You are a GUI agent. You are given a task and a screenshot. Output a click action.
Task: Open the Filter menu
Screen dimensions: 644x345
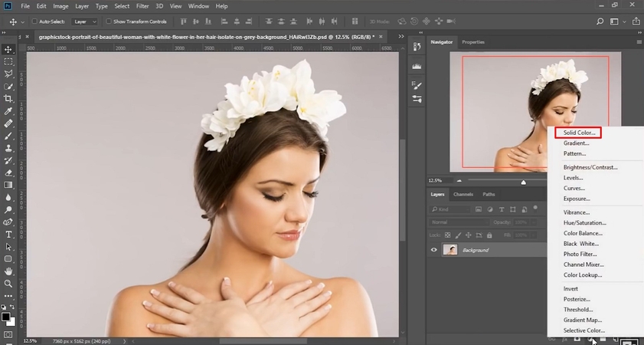(142, 6)
